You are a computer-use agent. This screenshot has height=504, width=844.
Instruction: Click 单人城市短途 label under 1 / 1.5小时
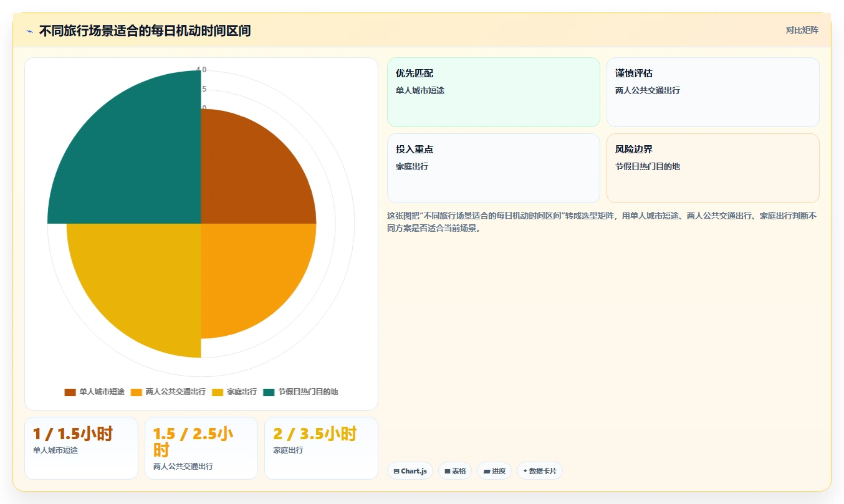coord(55,450)
